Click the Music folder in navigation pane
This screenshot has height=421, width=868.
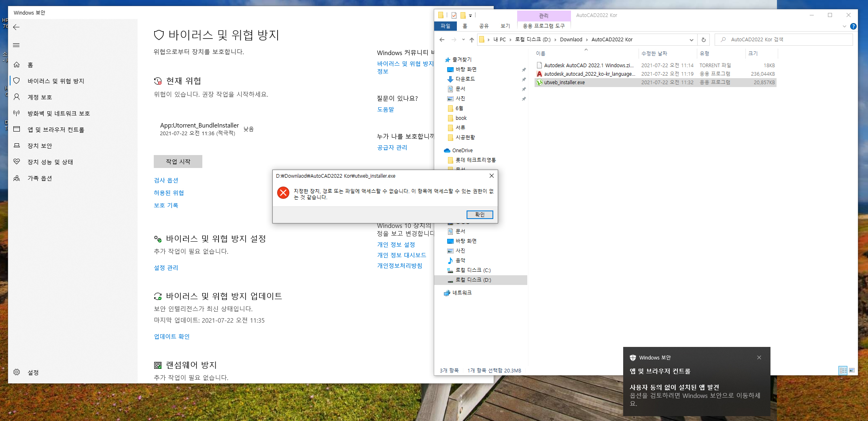tap(456, 260)
